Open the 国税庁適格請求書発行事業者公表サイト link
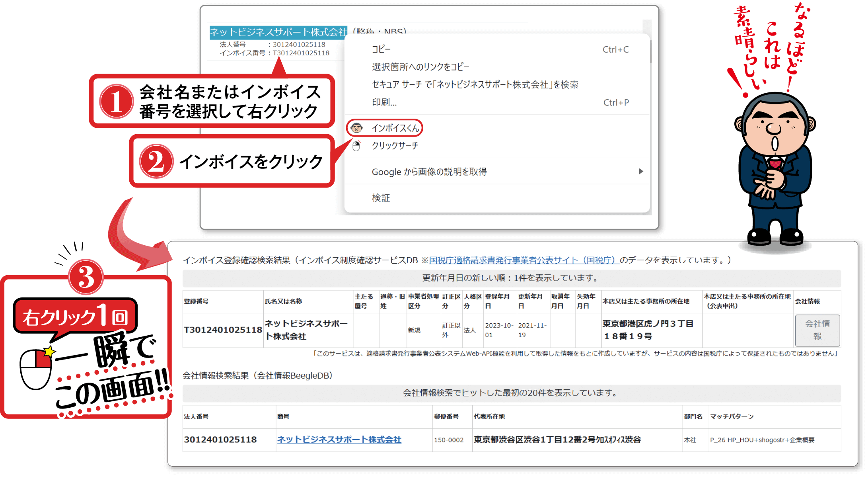This screenshot has width=868, height=477. 524,260
